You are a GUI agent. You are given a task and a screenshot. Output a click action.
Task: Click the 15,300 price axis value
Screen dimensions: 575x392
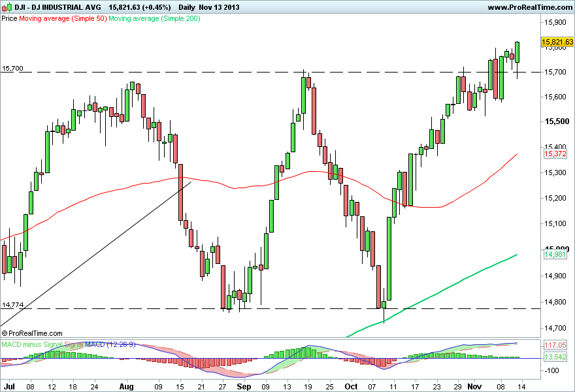click(x=555, y=172)
